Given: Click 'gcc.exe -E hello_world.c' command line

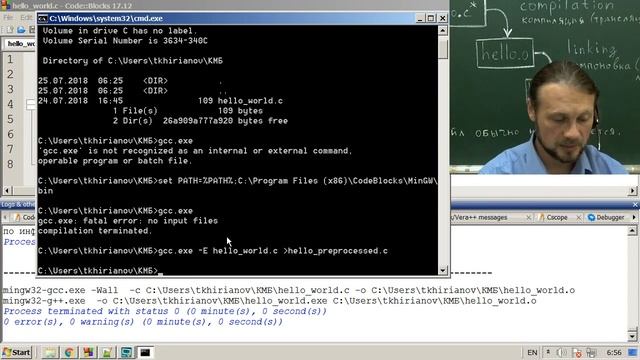Looking at the screenshot, I should tap(213, 251).
